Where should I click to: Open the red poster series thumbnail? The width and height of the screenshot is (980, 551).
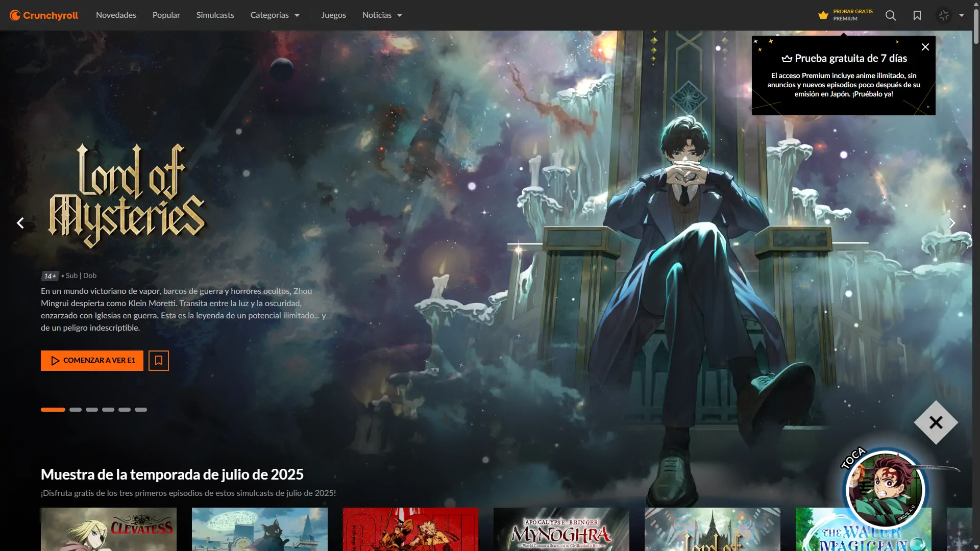411,529
